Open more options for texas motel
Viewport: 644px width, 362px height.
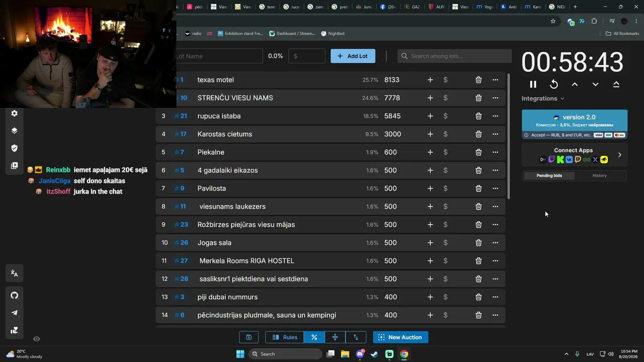(495, 80)
